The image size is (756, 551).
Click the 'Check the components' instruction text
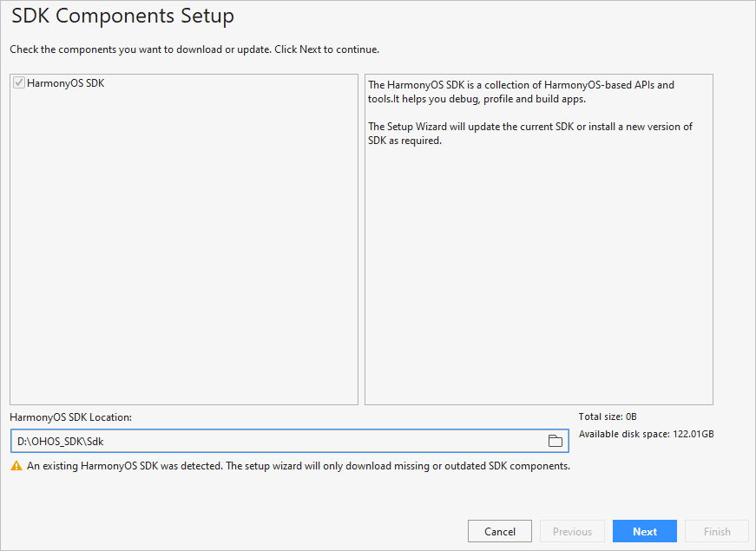coord(194,49)
